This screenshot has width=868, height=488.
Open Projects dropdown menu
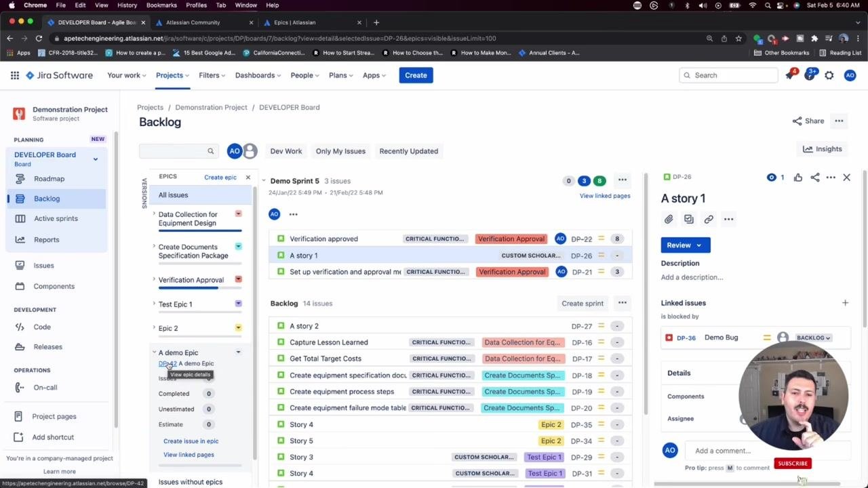(x=173, y=75)
